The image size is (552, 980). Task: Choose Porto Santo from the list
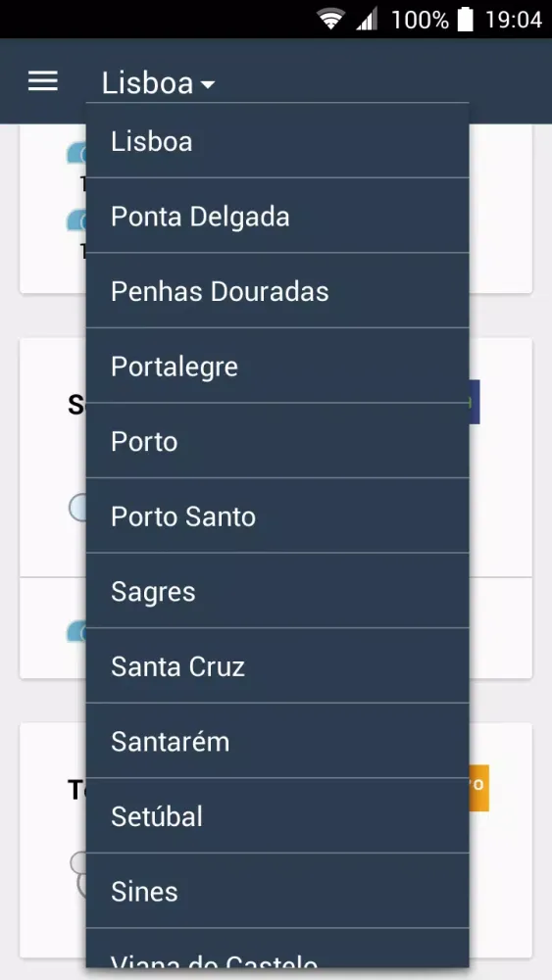point(277,515)
